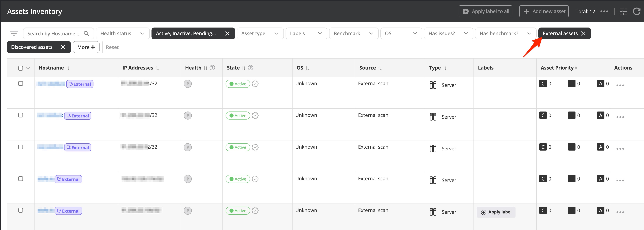Check the first asset row checkbox
Image resolution: width=644 pixels, height=230 pixels.
[21, 83]
